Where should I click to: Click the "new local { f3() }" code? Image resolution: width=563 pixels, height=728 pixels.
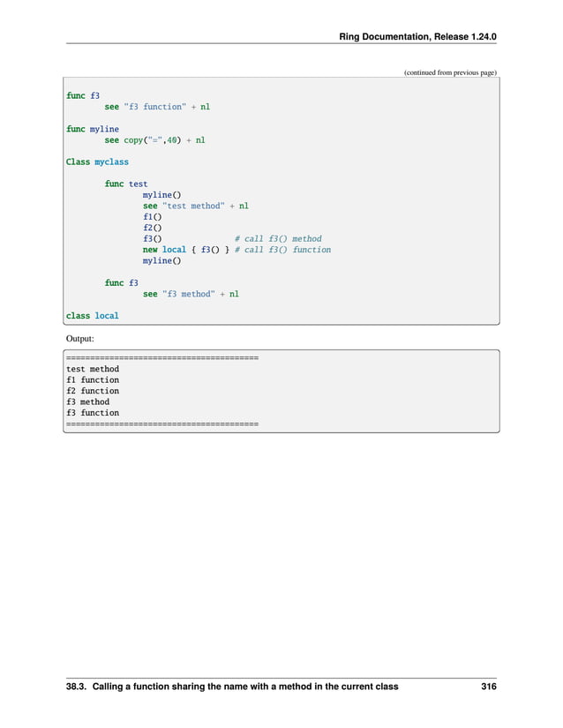pyautogui.click(x=186, y=250)
